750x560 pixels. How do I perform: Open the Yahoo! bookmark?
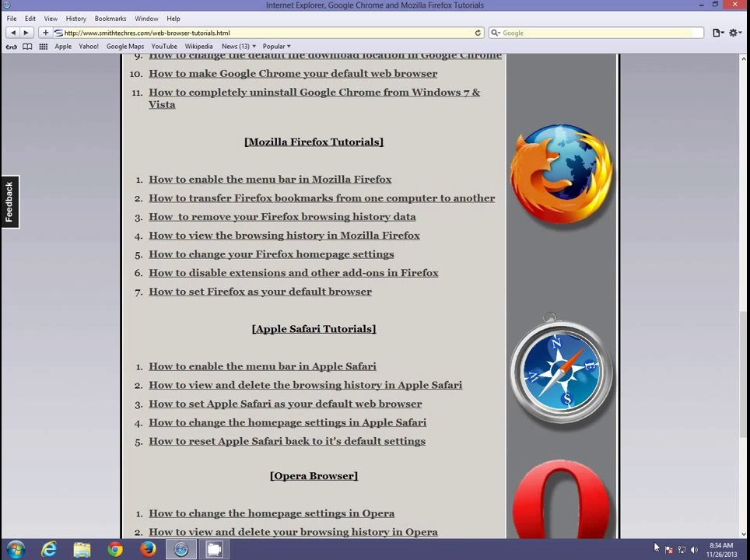click(89, 47)
